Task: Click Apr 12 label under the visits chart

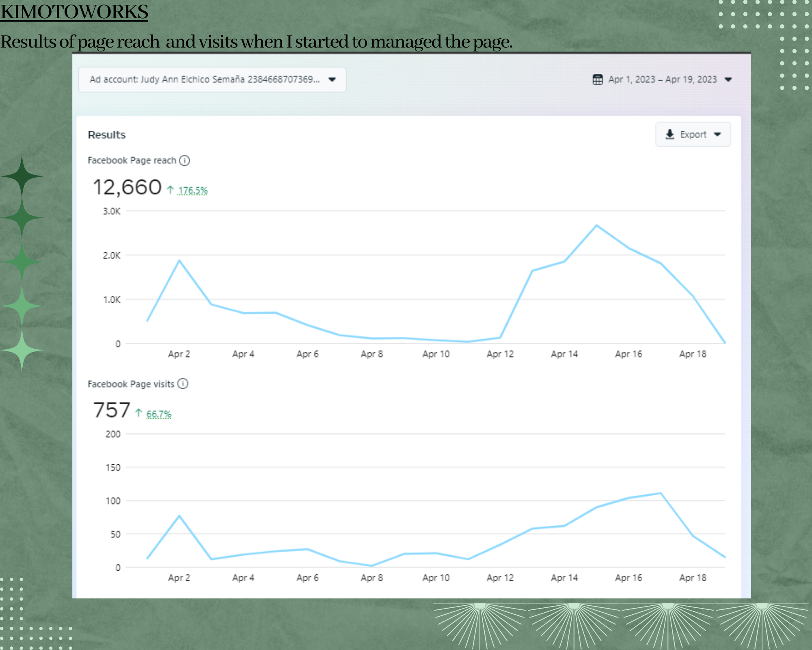Action: tap(500, 578)
